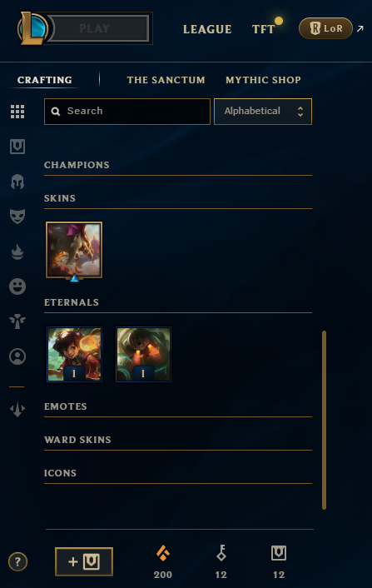Select the summoner icons profile filter

click(17, 356)
